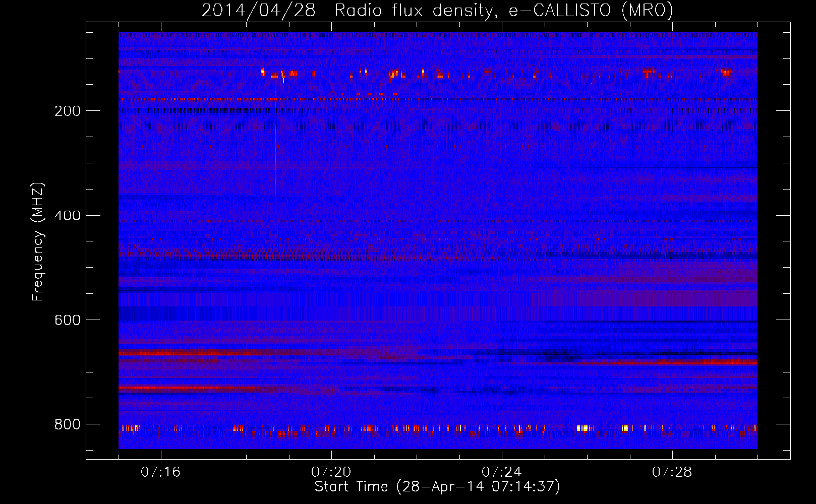Click the 07:20 time tick label
816x504 pixels.
click(331, 472)
